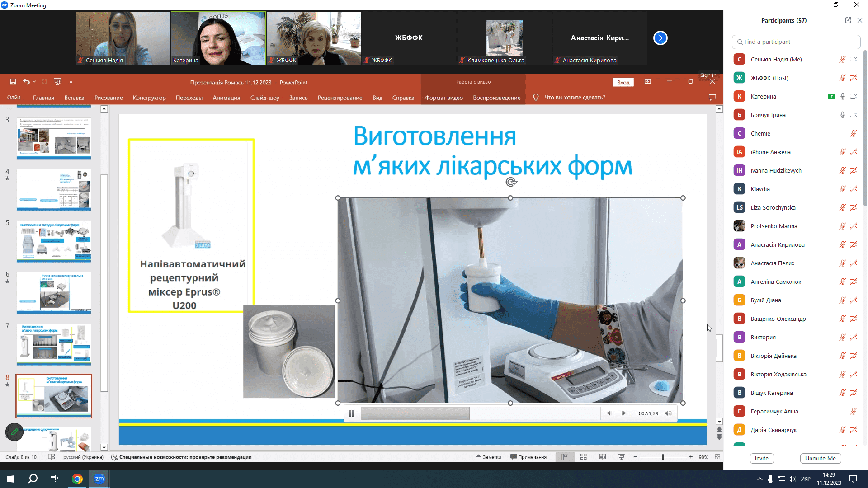Click the mute icon beside Protsenko Marina
This screenshot has height=488, width=868.
click(x=843, y=226)
